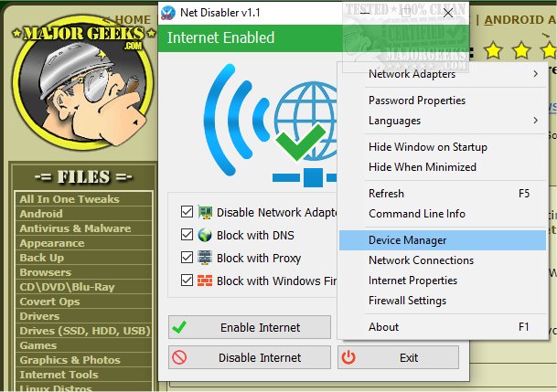Image resolution: width=557 pixels, height=392 pixels.
Task: Open Internet Properties entry
Action: (443, 281)
